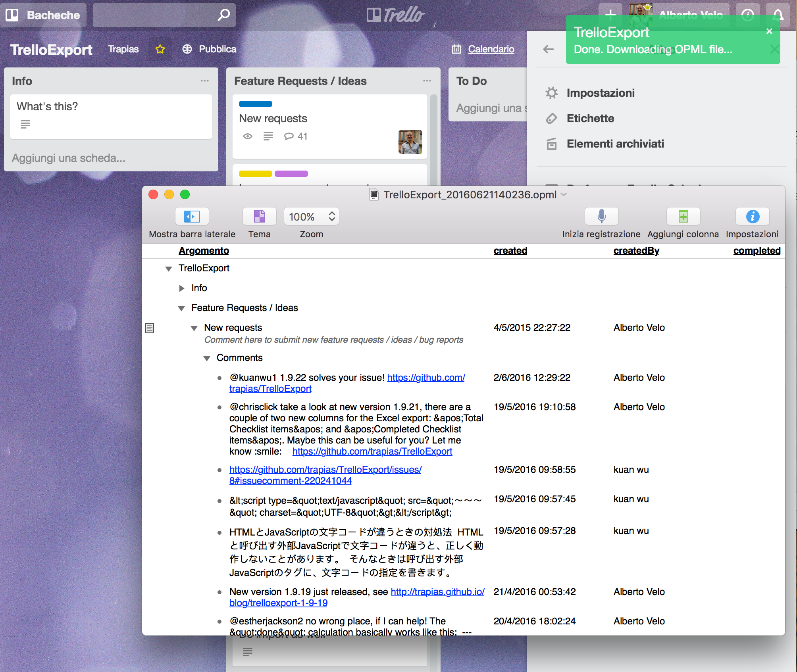This screenshot has height=672, width=797.
Task: Click note icon beside New requests row
Action: click(x=150, y=328)
